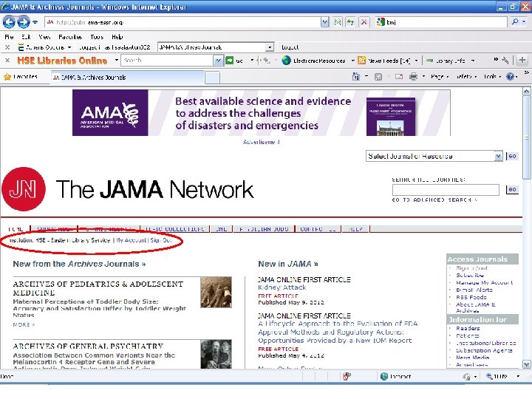The width and height of the screenshot is (532, 399).
Task: Open the Tools command bar menu
Action: pos(492,77)
